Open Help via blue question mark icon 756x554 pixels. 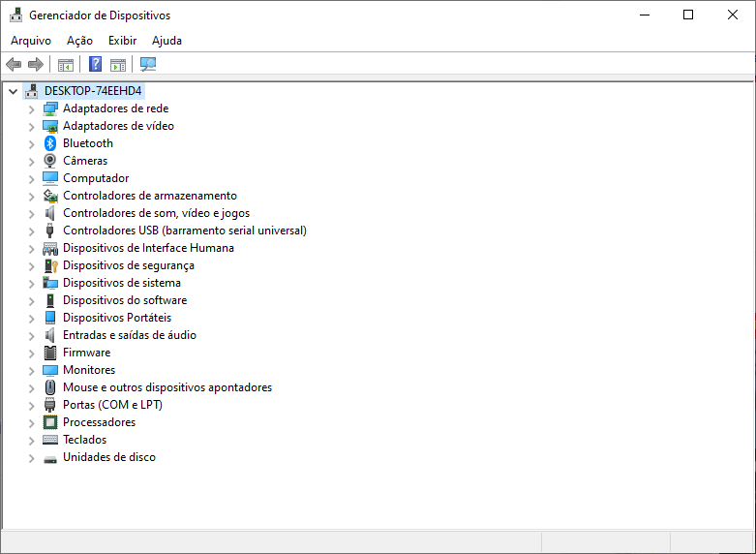click(96, 64)
